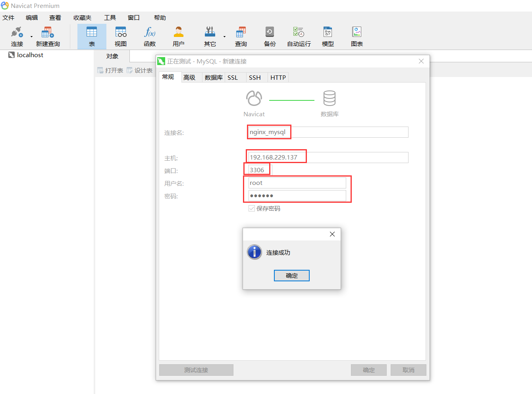Toggle the 保存密码 checkbox
The height and width of the screenshot is (394, 532).
252,208
